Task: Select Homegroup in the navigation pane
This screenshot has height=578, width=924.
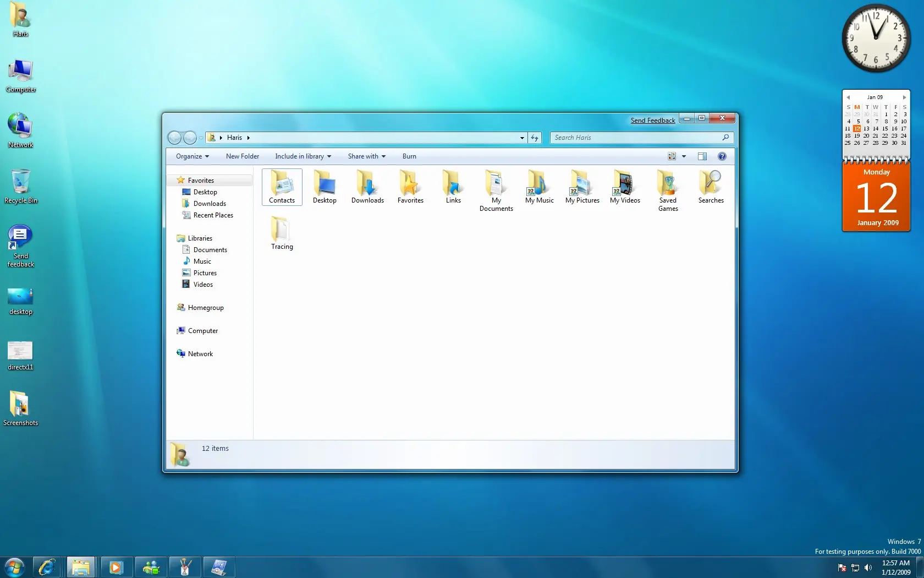Action: tap(206, 308)
